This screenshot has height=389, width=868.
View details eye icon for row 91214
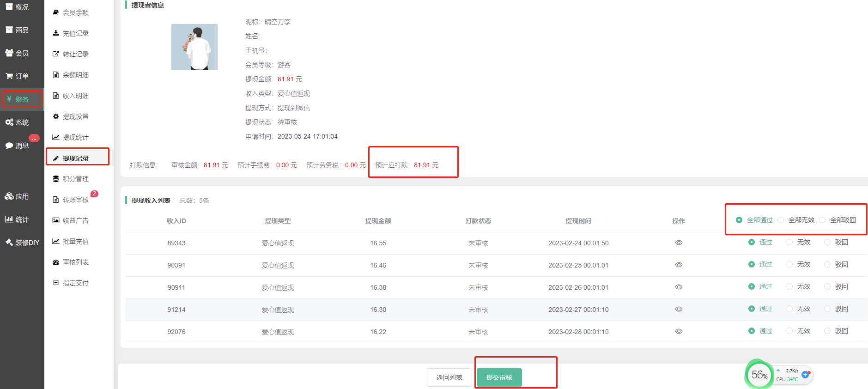click(679, 309)
